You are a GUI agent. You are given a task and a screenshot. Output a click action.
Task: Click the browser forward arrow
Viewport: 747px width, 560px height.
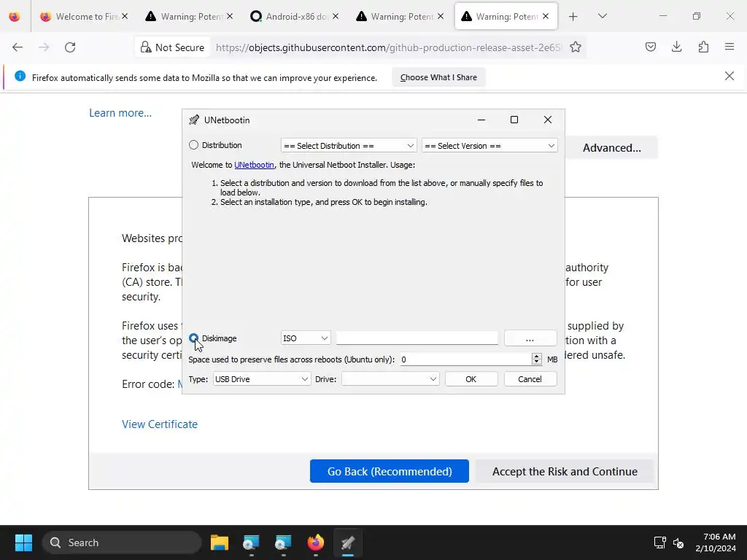pos(44,47)
